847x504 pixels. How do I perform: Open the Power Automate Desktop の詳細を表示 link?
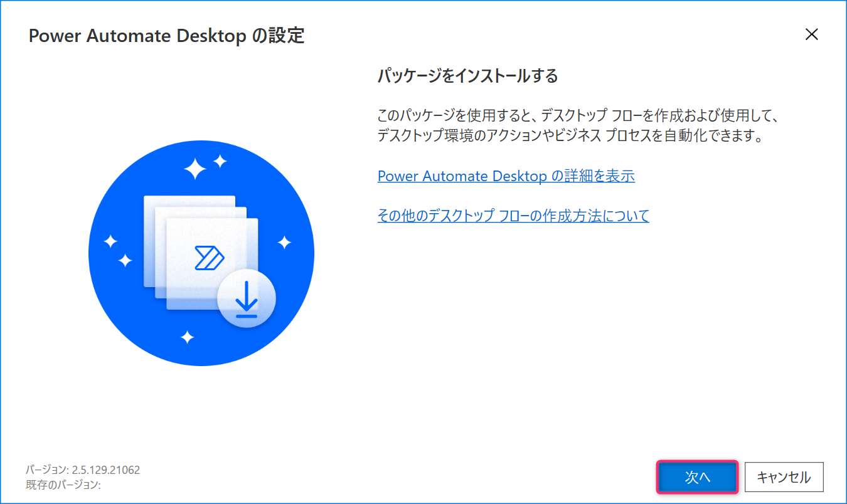click(x=506, y=176)
